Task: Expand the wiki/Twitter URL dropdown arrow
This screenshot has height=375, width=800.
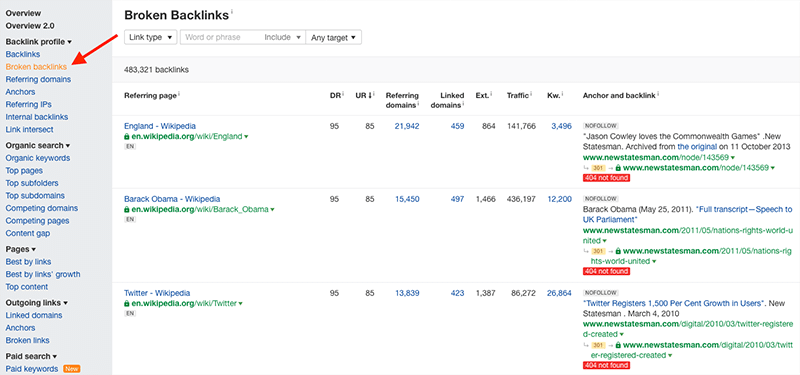Action: tap(240, 304)
